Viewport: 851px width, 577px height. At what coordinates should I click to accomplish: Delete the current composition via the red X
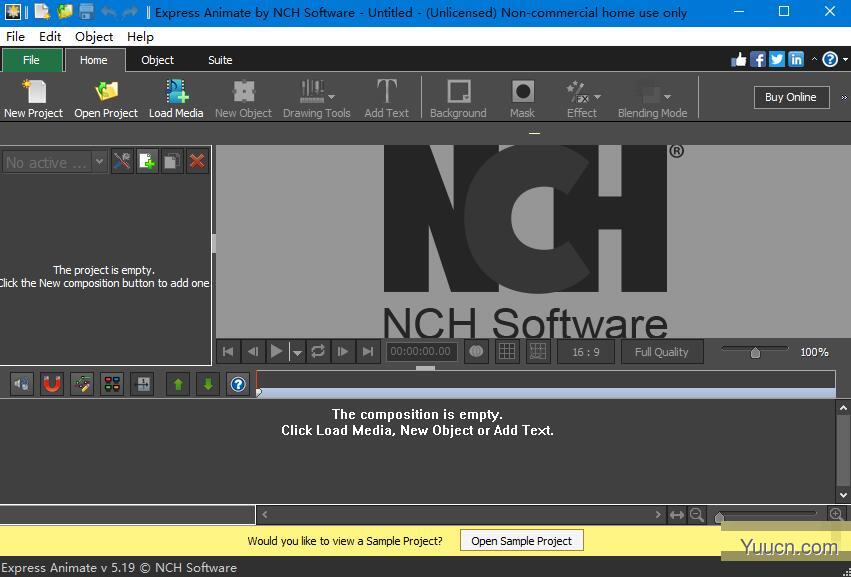point(196,160)
